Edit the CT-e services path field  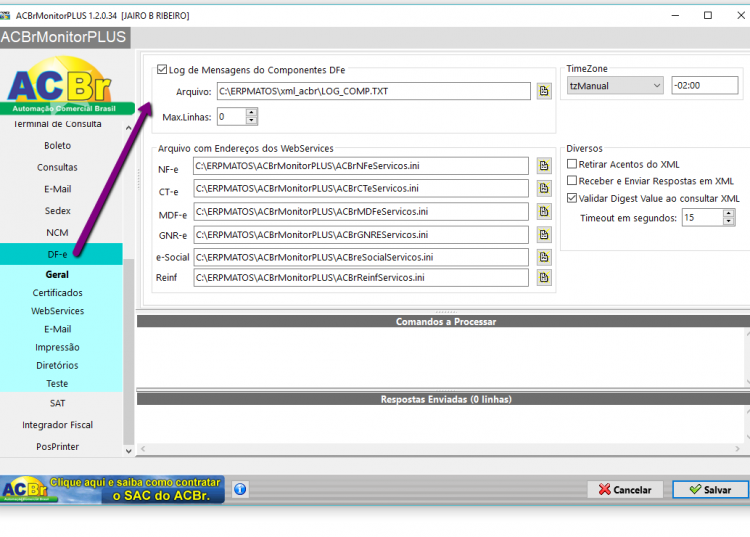pyautogui.click(x=361, y=188)
